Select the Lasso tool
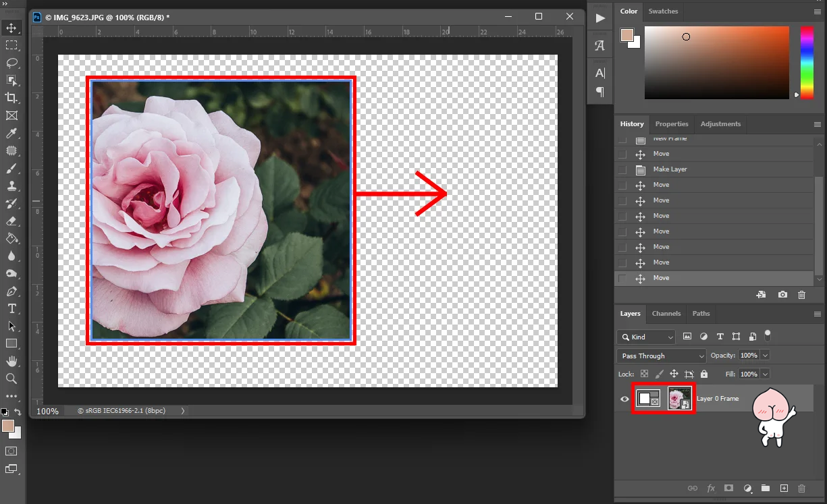Screen dimensions: 827x504 [11, 63]
